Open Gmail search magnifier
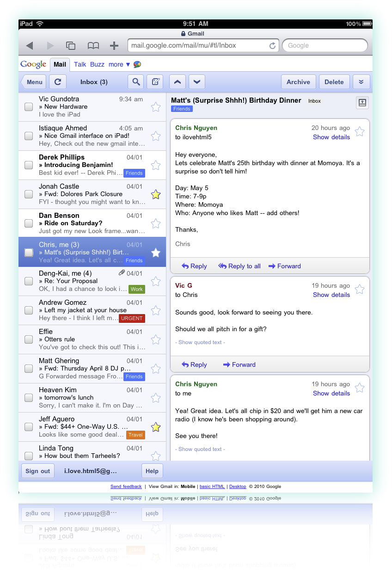This screenshot has width=392, height=574. tap(136, 82)
